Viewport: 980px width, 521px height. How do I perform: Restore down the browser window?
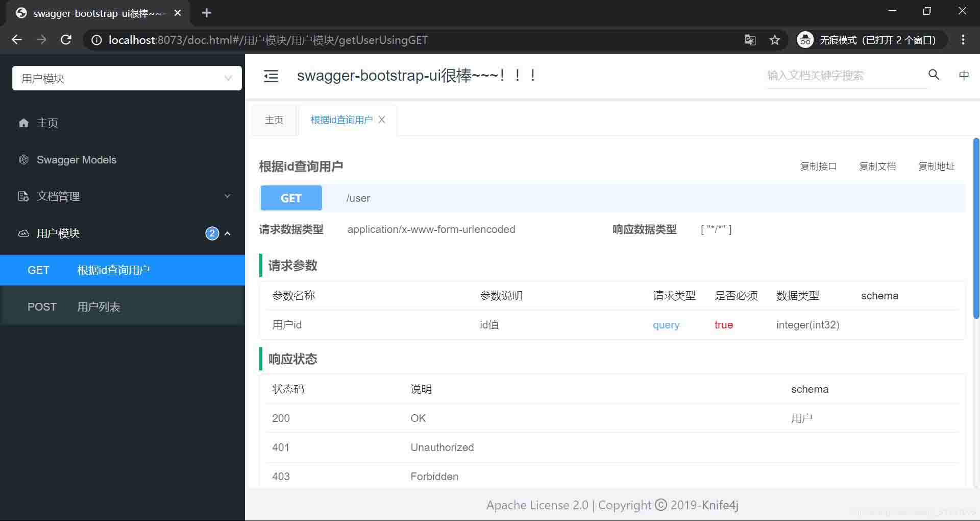click(x=927, y=11)
